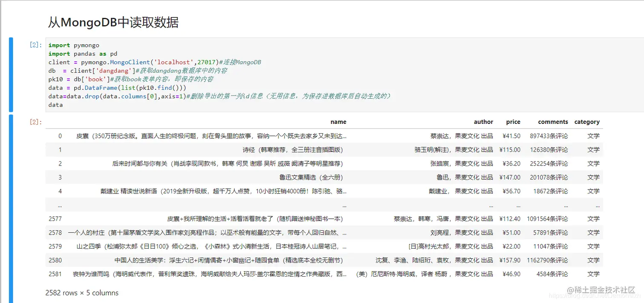This screenshot has height=303, width=644.
Task: Click the 'author' column header
Action: click(483, 122)
